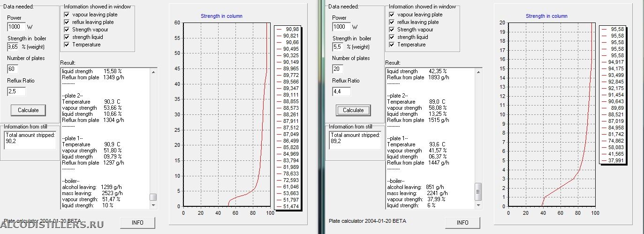
Task: Click 'vapour strength 58,08 %' in right Result
Action: coord(417,108)
